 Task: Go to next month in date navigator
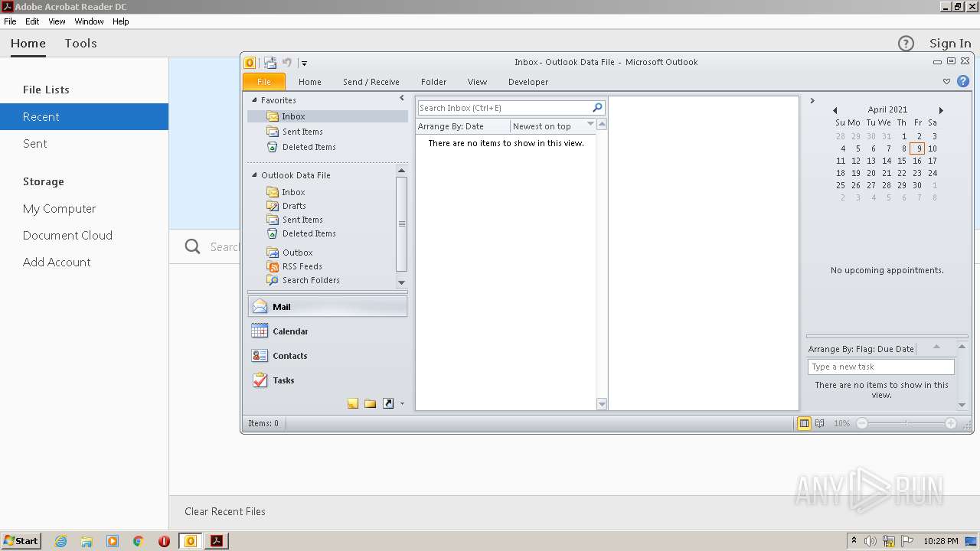941,110
